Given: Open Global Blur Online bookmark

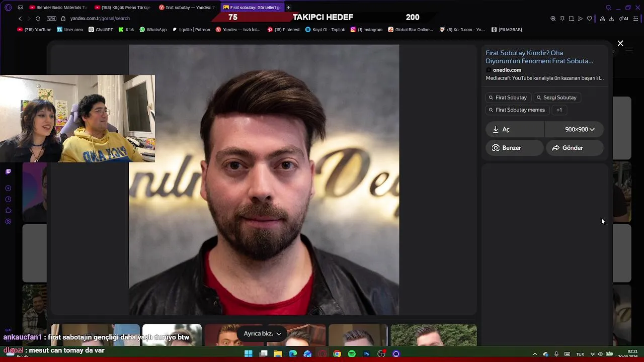Looking at the screenshot, I should 410,30.
